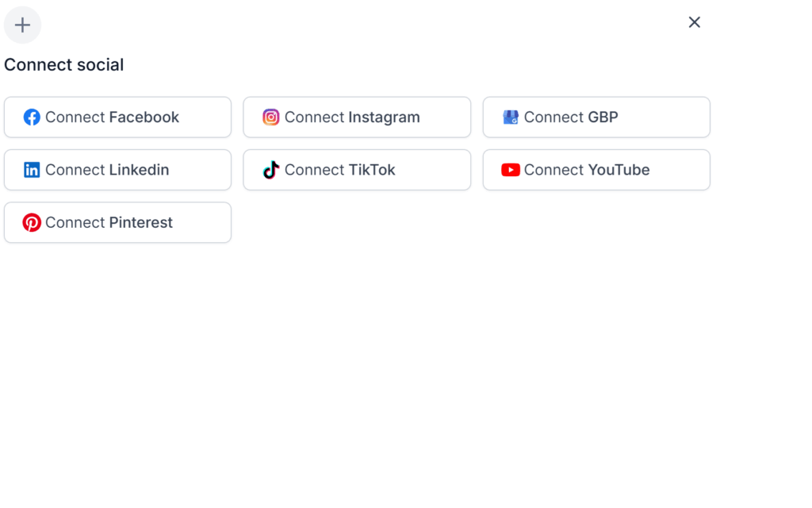812x508 pixels.
Task: Click the LinkedIn logo icon
Action: pyautogui.click(x=32, y=170)
